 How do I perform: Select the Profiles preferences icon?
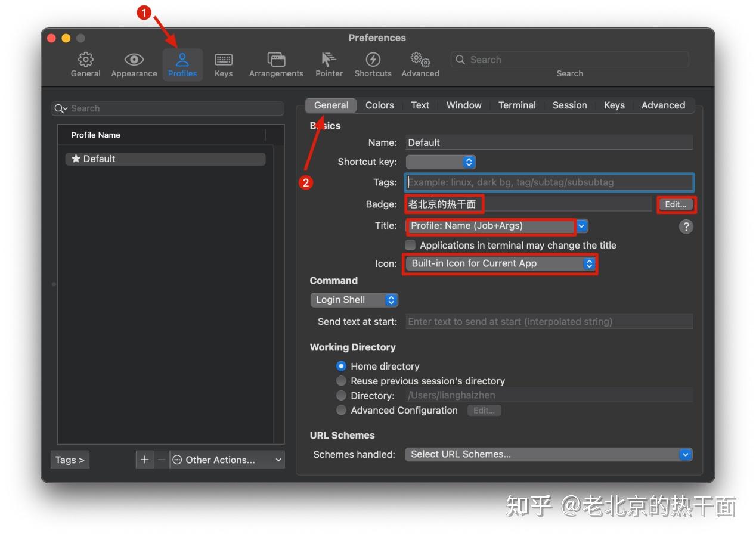point(182,64)
